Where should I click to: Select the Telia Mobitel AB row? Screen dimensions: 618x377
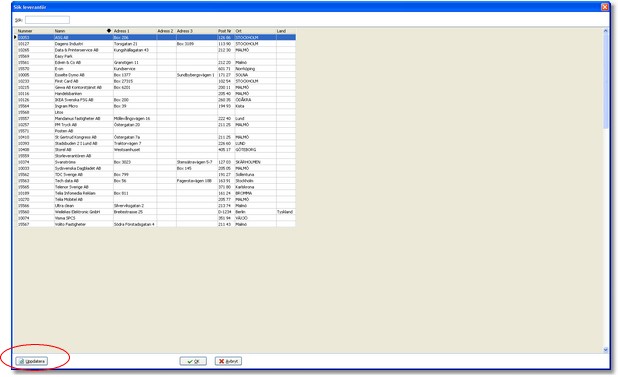pyautogui.click(x=156, y=199)
